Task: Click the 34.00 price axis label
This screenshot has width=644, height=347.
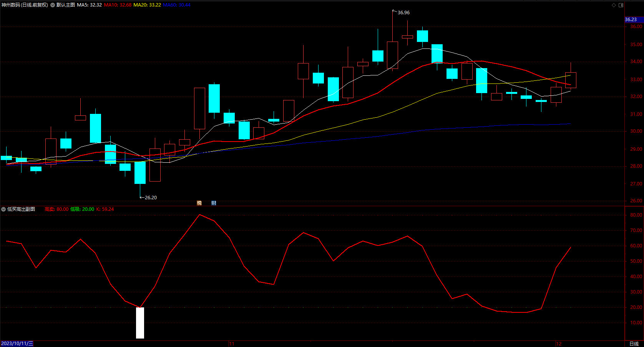Action: pyautogui.click(x=636, y=62)
